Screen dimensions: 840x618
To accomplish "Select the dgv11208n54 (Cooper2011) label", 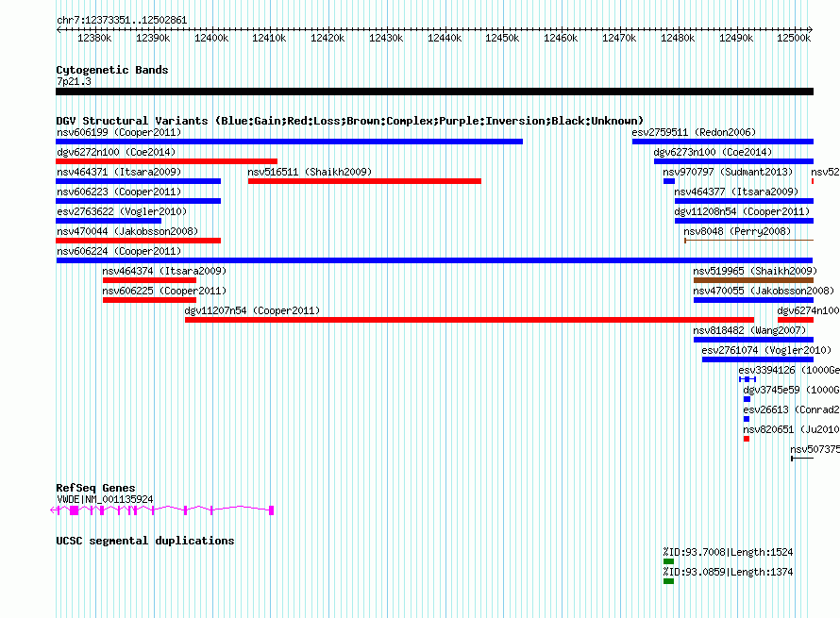I will point(742,211).
